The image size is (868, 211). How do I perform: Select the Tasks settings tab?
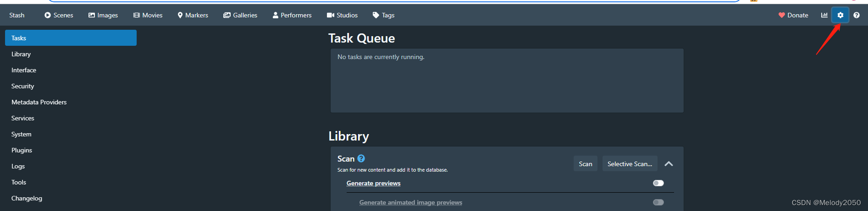(x=71, y=38)
